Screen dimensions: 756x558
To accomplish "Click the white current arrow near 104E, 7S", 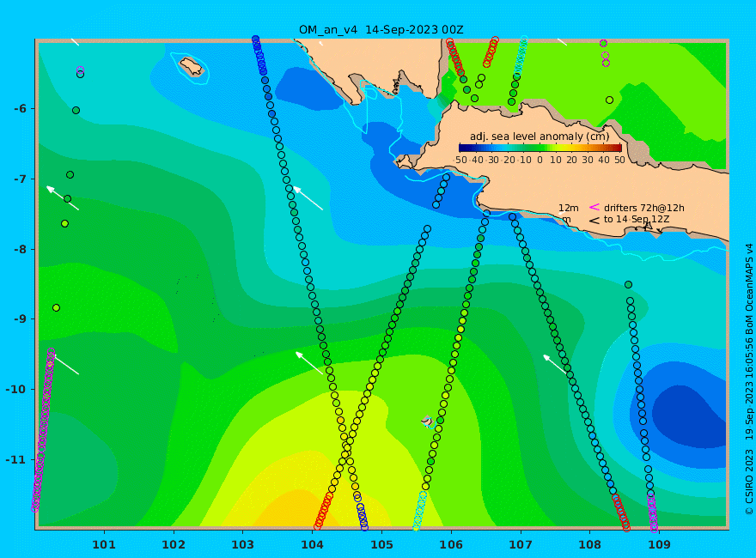I will click(308, 198).
